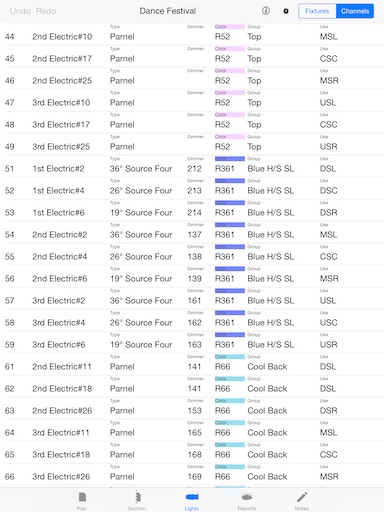Viewport: 384px width, 512px height.
Task: Change use field USR on channel 59
Action: pos(329,345)
